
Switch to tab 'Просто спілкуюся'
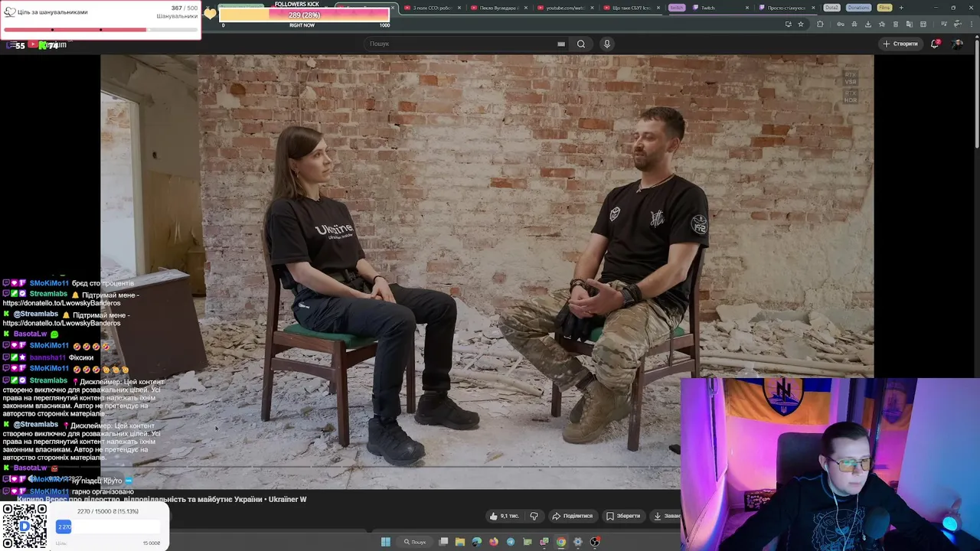pyautogui.click(x=787, y=8)
